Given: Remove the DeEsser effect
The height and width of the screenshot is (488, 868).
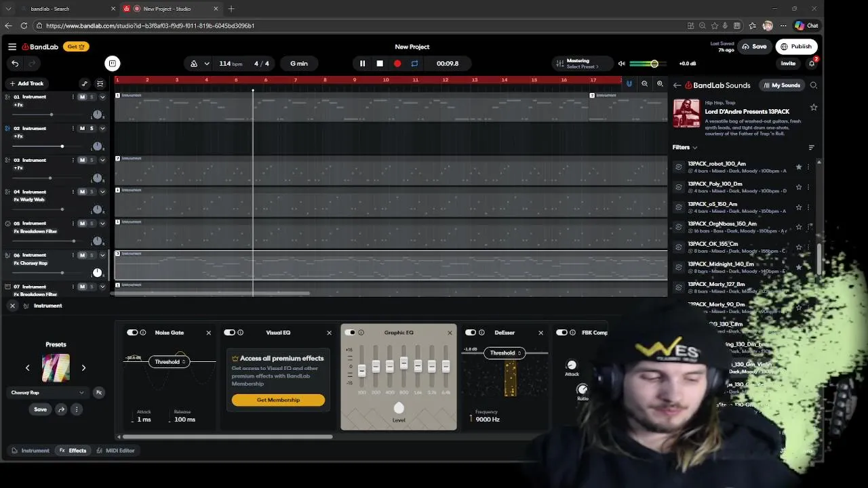Looking at the screenshot, I should coord(540,333).
